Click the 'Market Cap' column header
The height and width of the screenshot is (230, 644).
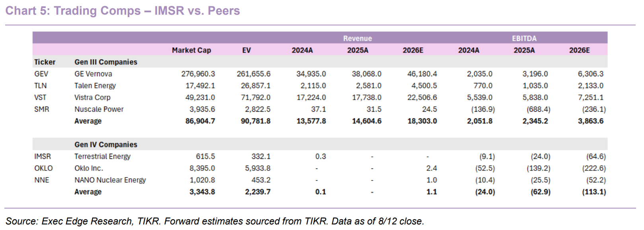(191, 50)
